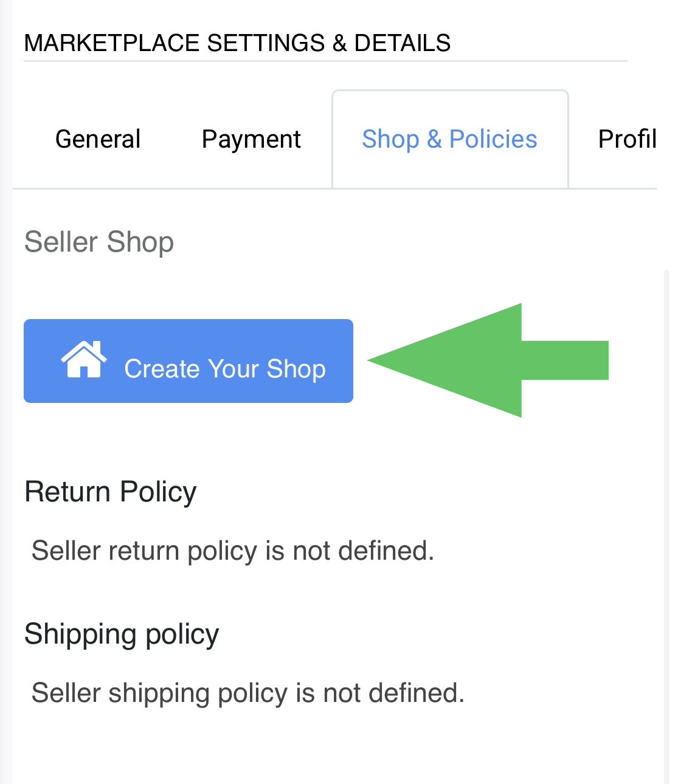Click the Seller Shop section label
Screen dimensions: 675x784
pyautogui.click(x=99, y=242)
